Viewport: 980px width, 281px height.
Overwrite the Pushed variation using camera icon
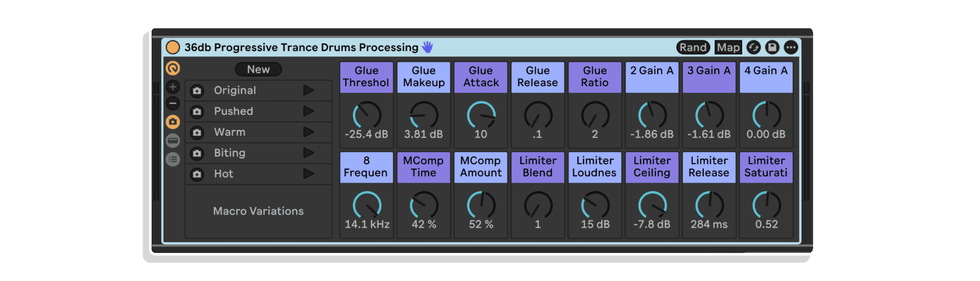tap(197, 112)
